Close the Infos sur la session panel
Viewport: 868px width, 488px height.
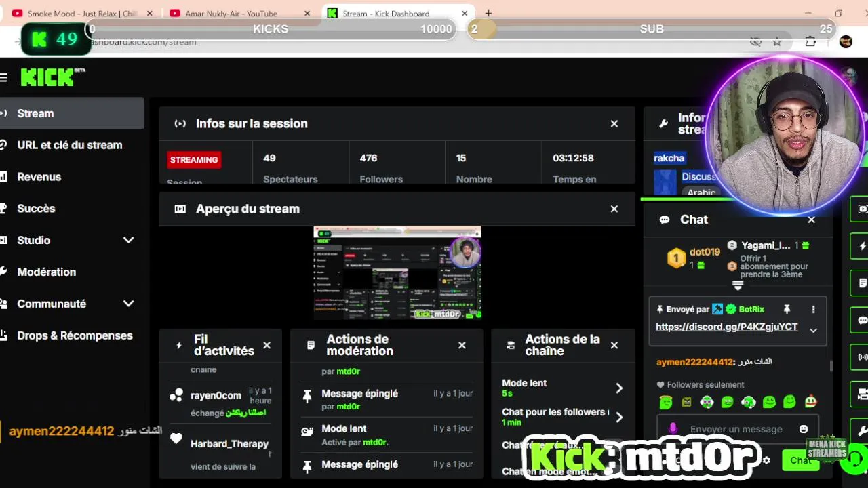pyautogui.click(x=614, y=123)
